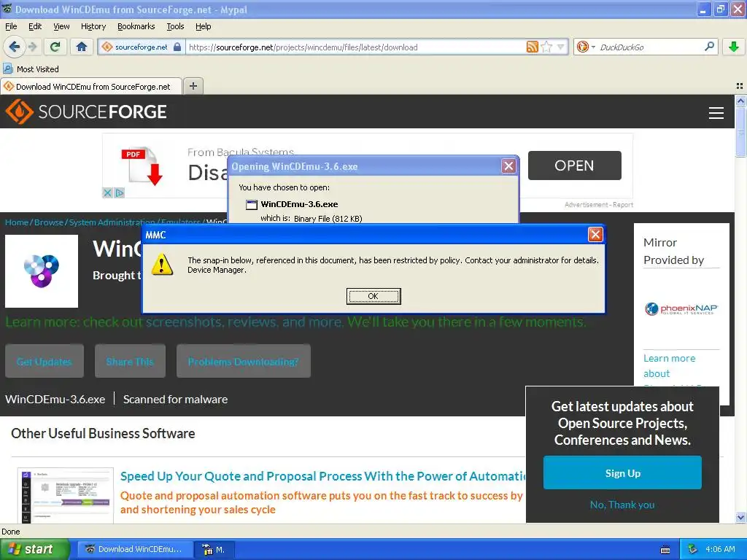Click the scrollbar down arrow
747x560 pixels.
(x=740, y=517)
